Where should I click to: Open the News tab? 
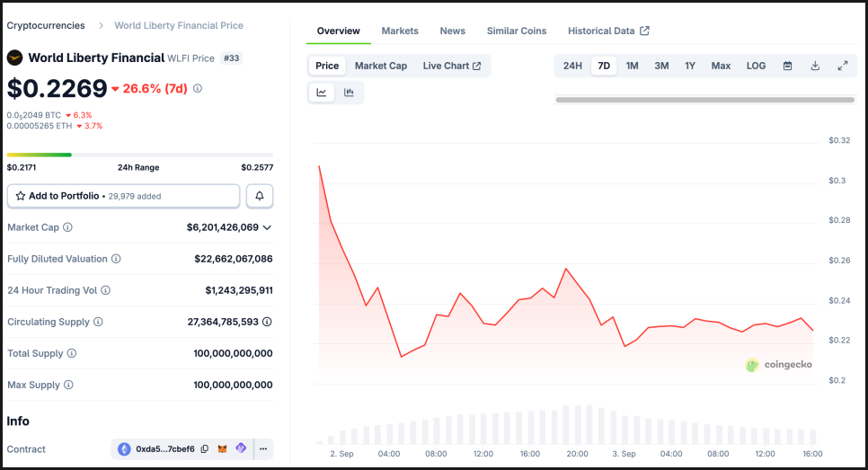tap(452, 31)
